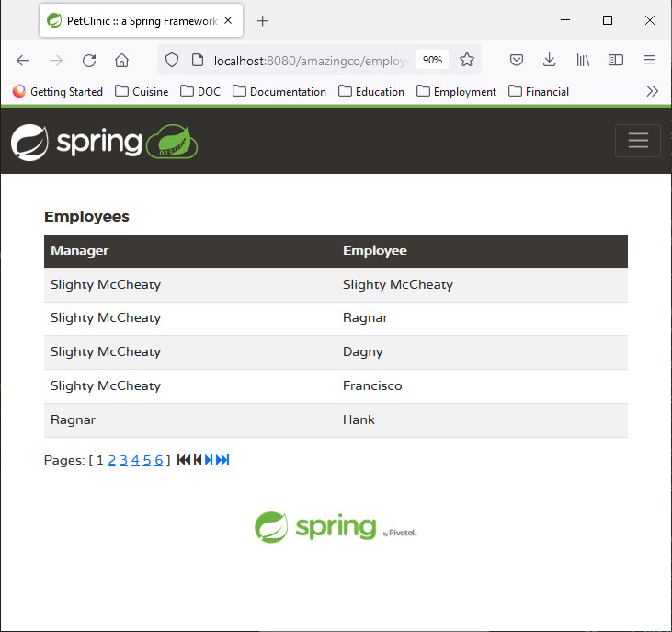
Task: Click the 90% zoom level indicator
Action: click(x=432, y=60)
